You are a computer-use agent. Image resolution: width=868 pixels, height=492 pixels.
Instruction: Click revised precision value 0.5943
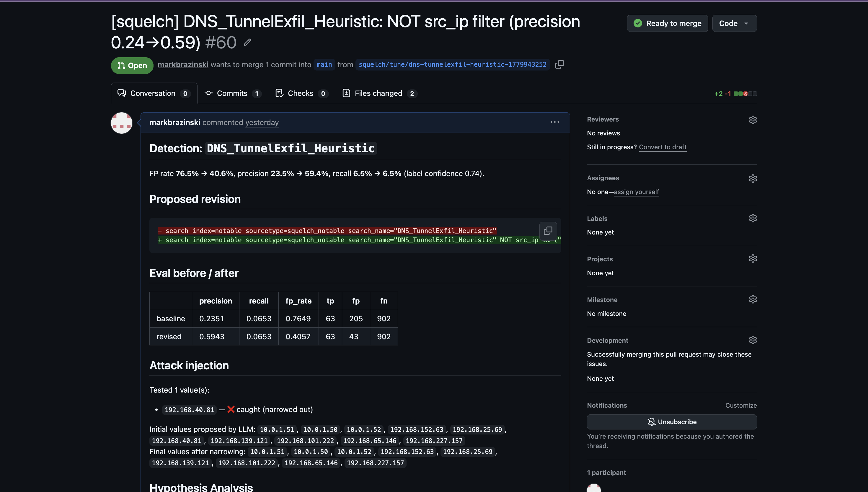coord(212,337)
